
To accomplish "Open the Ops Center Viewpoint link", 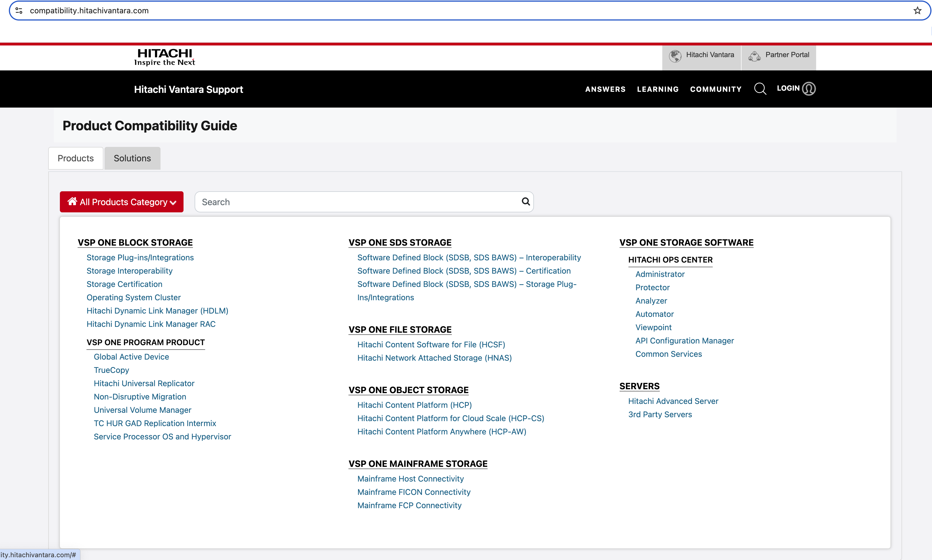I will coord(653,328).
